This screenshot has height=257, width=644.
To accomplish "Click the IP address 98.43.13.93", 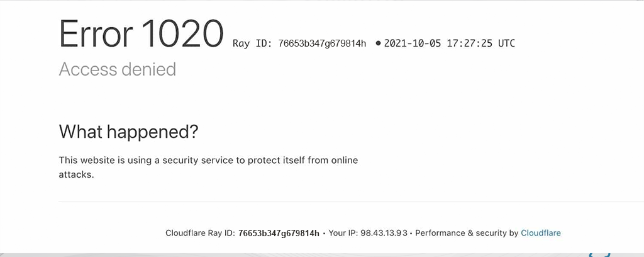I will [x=384, y=233].
